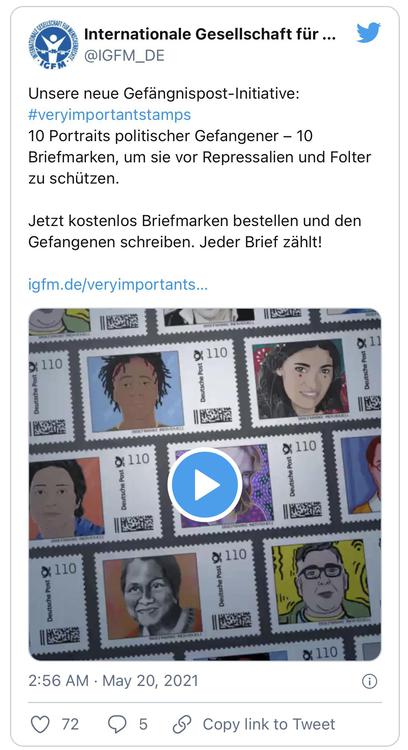Follow the igfm.de/veryimportants link
Screen dimensions: 408x750
(118, 285)
